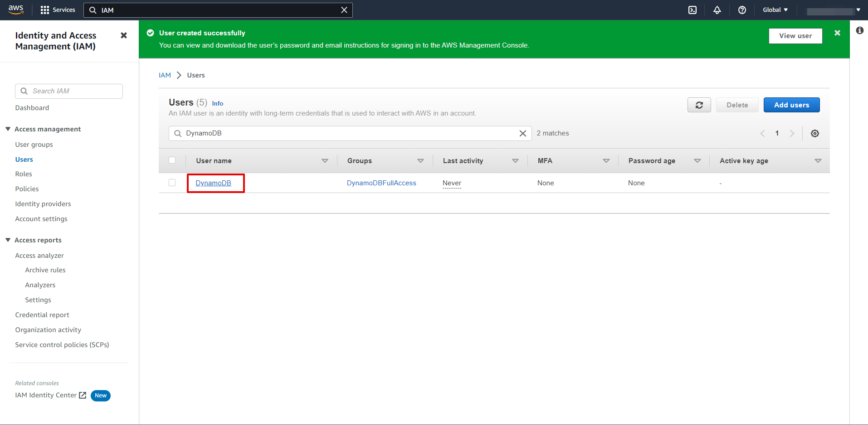Open the Info link beside Users
Image resolution: width=868 pixels, height=425 pixels.
tap(218, 103)
